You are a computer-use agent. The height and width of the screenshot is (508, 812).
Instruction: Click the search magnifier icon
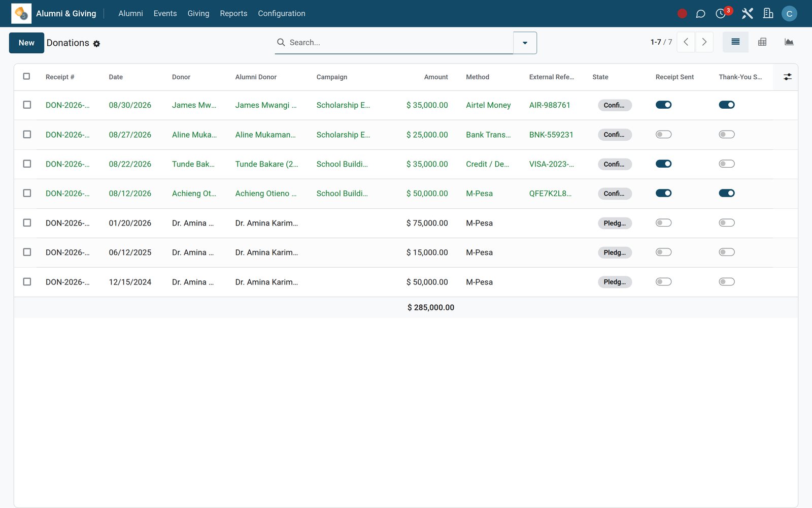point(281,42)
